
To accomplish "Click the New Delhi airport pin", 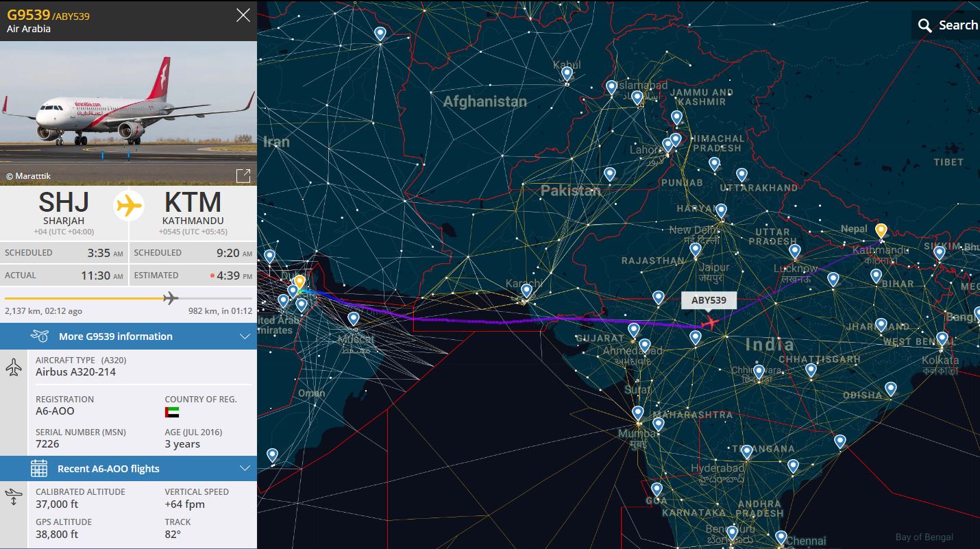I will (720, 210).
